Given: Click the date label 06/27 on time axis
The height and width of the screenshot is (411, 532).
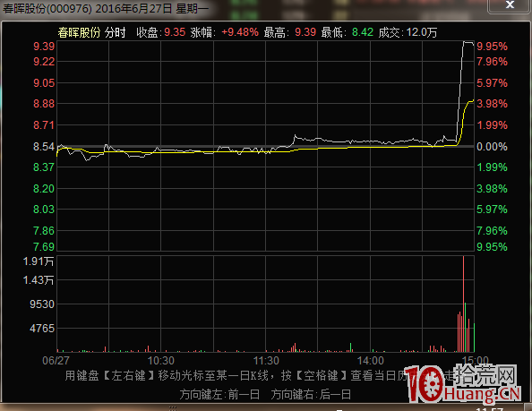Looking at the screenshot, I should tap(56, 361).
